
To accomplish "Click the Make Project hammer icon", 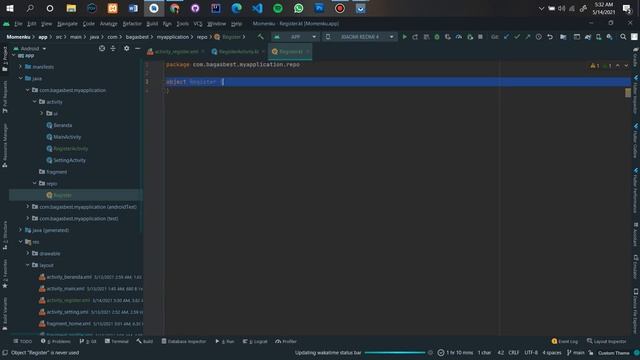I will (260, 37).
